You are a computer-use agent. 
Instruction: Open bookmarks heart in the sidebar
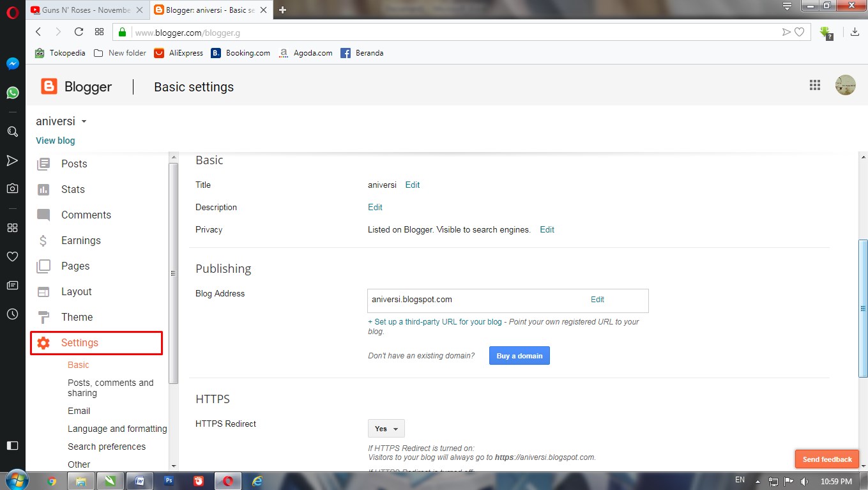(x=12, y=256)
